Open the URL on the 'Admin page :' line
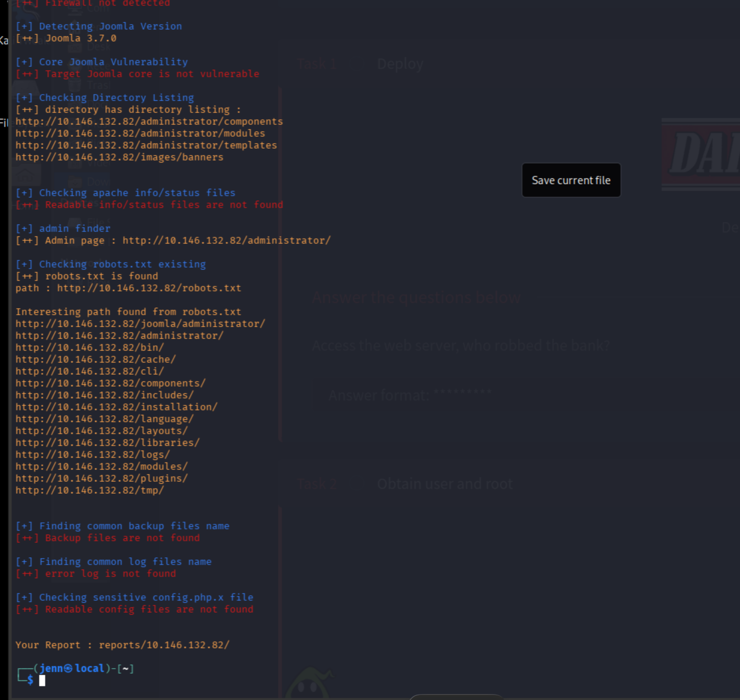 click(x=227, y=240)
